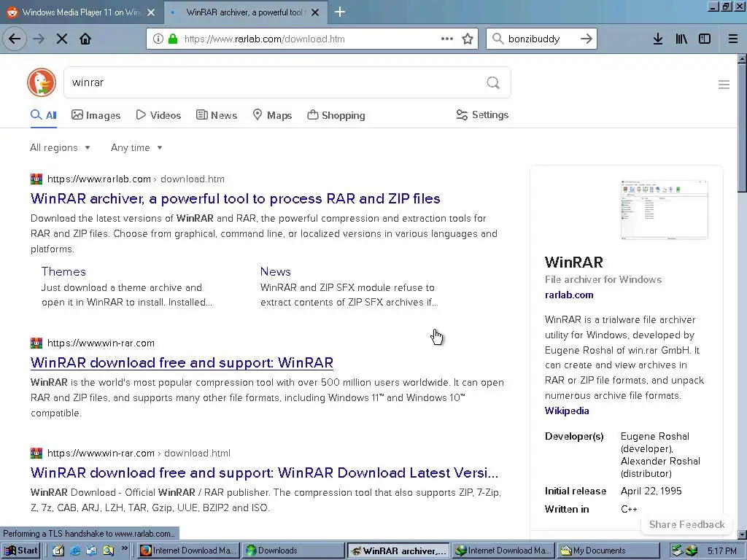The width and height of the screenshot is (747, 560).
Task: Expand the Any time filter dropdown
Action: 136,147
